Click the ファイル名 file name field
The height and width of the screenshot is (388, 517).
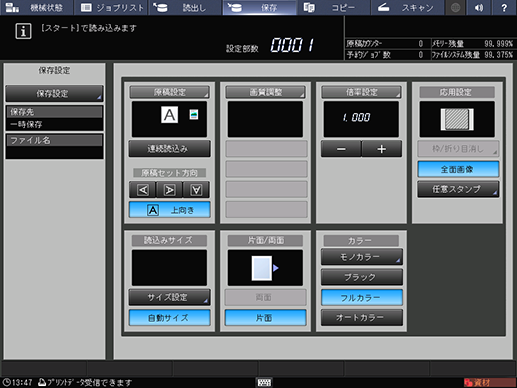[54, 146]
